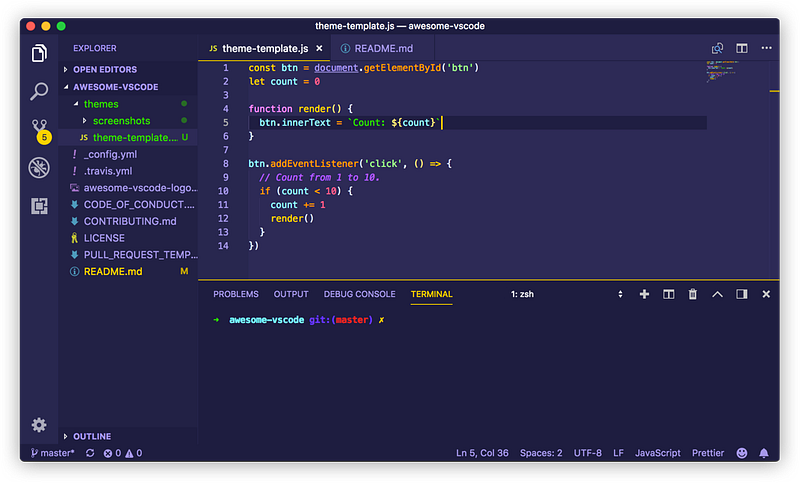Viewport: 800px width, 483px height.
Task: Click the Manage gear icon
Action: [39, 425]
